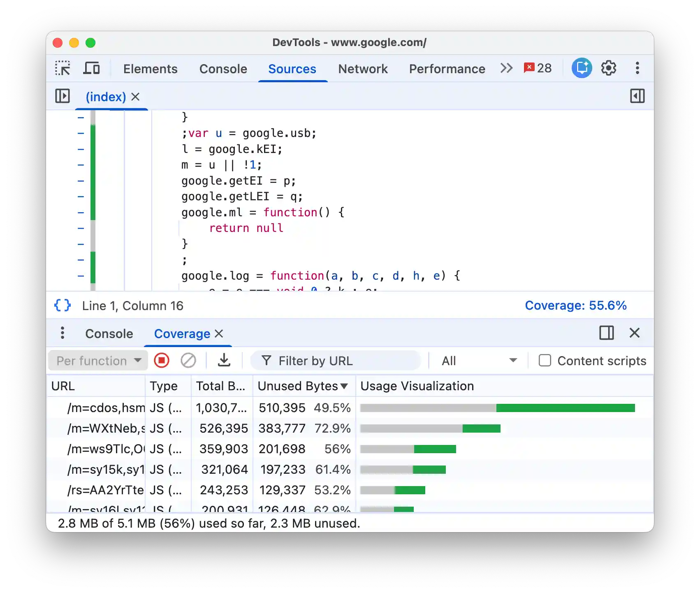The width and height of the screenshot is (700, 593).
Task: Clear all coverage data
Action: tap(189, 360)
